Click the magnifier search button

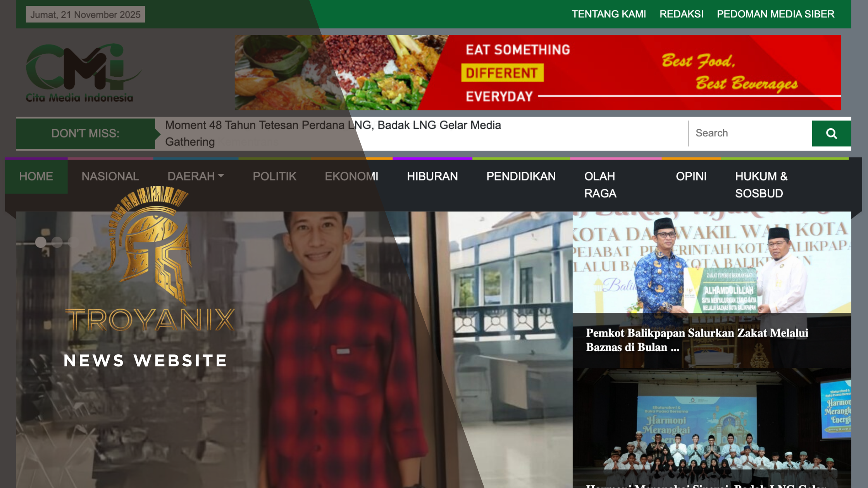click(831, 134)
